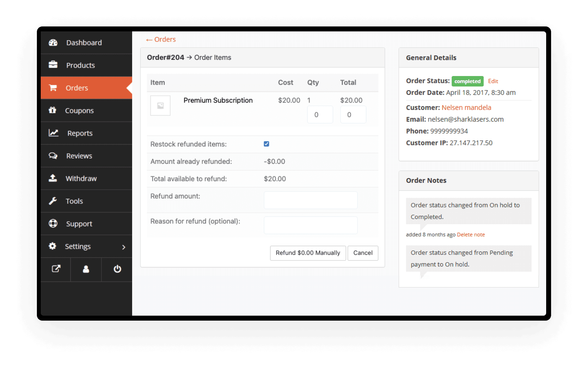Click the Cancel button
Screen dimensions: 588x368
point(363,253)
